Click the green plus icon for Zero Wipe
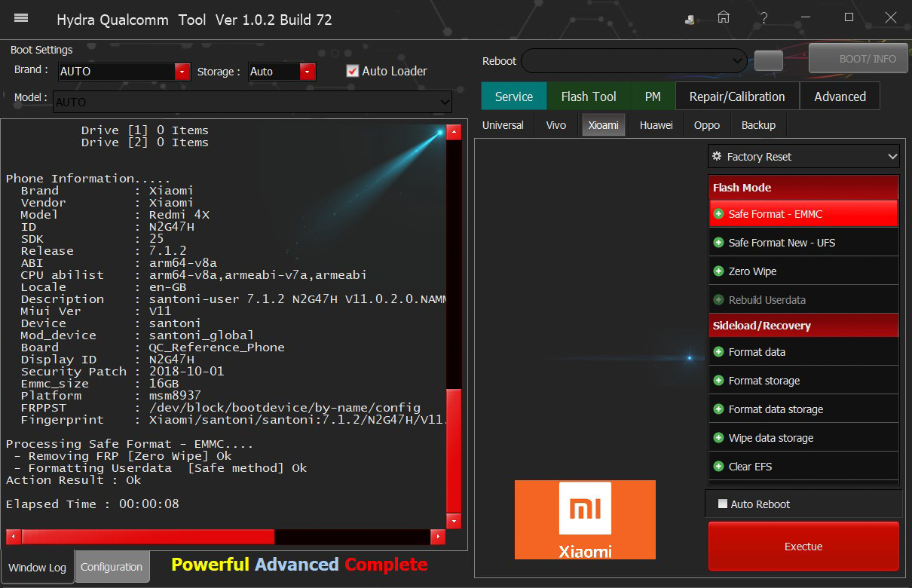The image size is (912, 588). coord(718,271)
